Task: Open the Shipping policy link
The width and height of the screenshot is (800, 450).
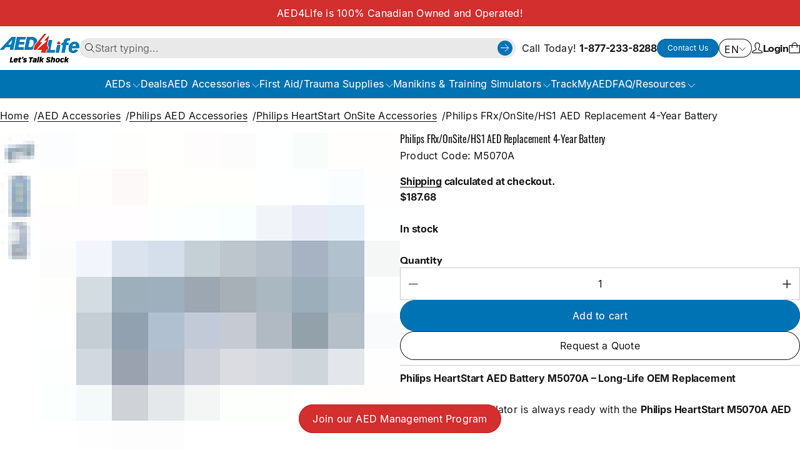Action: 420,182
